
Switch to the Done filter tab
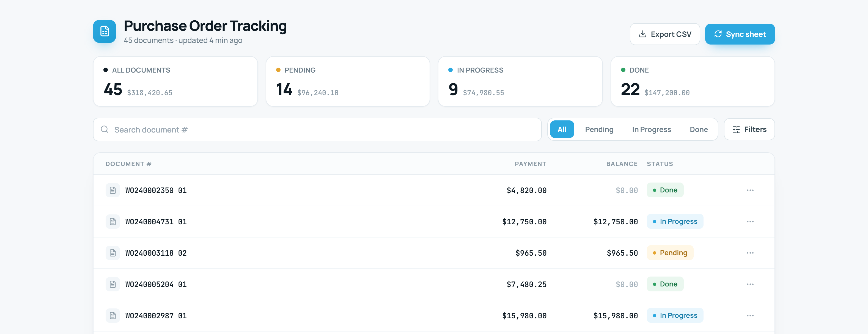pyautogui.click(x=699, y=129)
